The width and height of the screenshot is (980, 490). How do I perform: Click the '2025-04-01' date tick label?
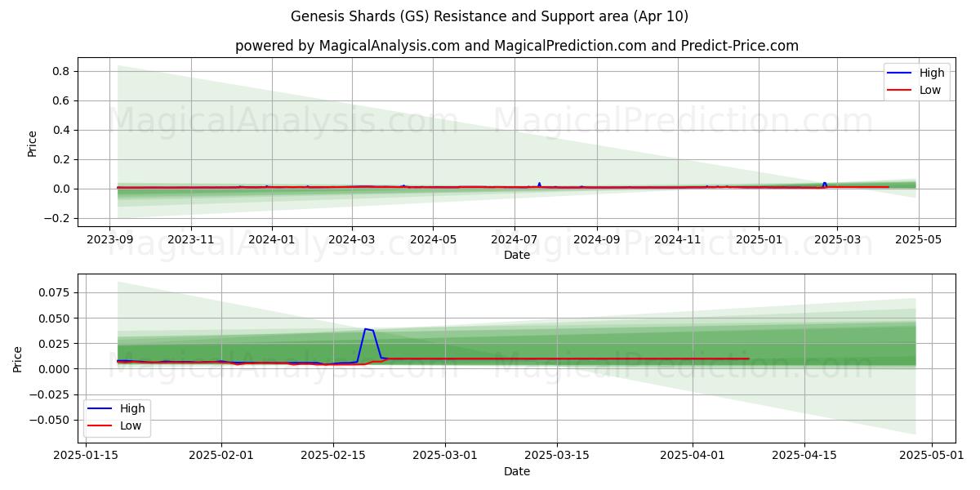point(693,456)
